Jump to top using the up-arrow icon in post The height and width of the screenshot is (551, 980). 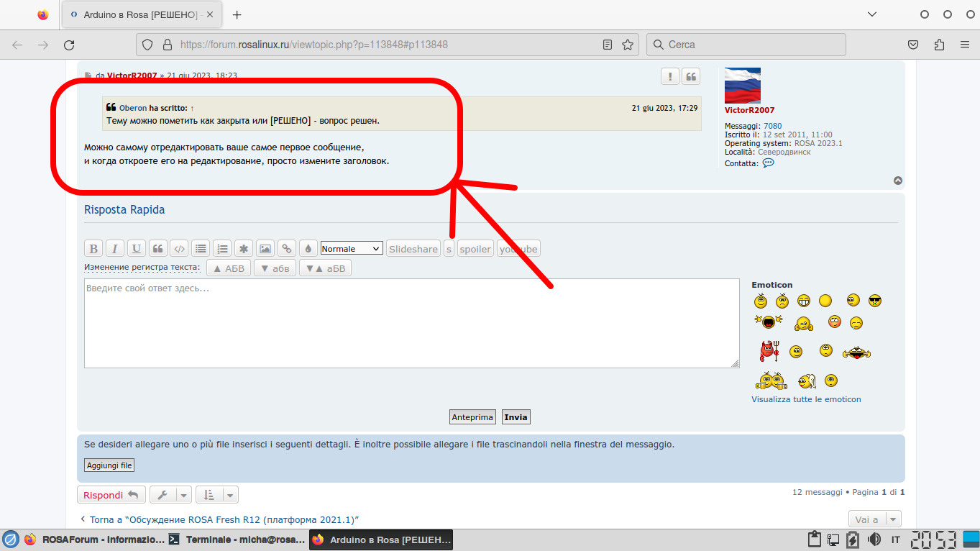[898, 181]
